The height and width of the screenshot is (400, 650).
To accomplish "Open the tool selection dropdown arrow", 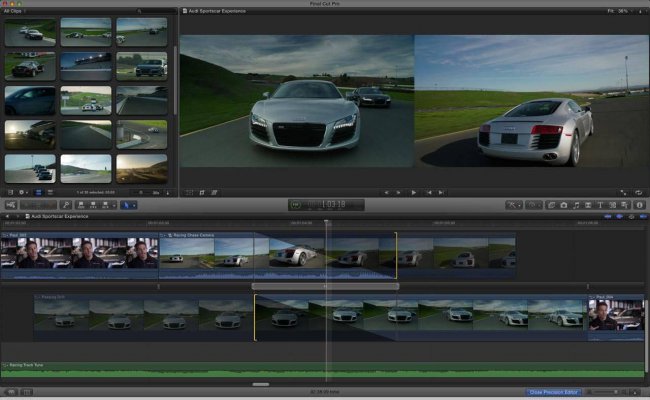I will [134, 205].
